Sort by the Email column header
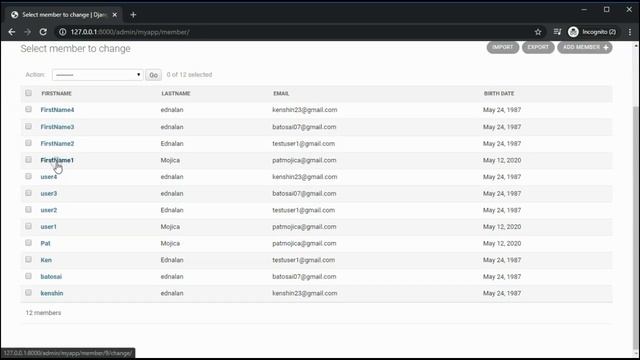 281,93
